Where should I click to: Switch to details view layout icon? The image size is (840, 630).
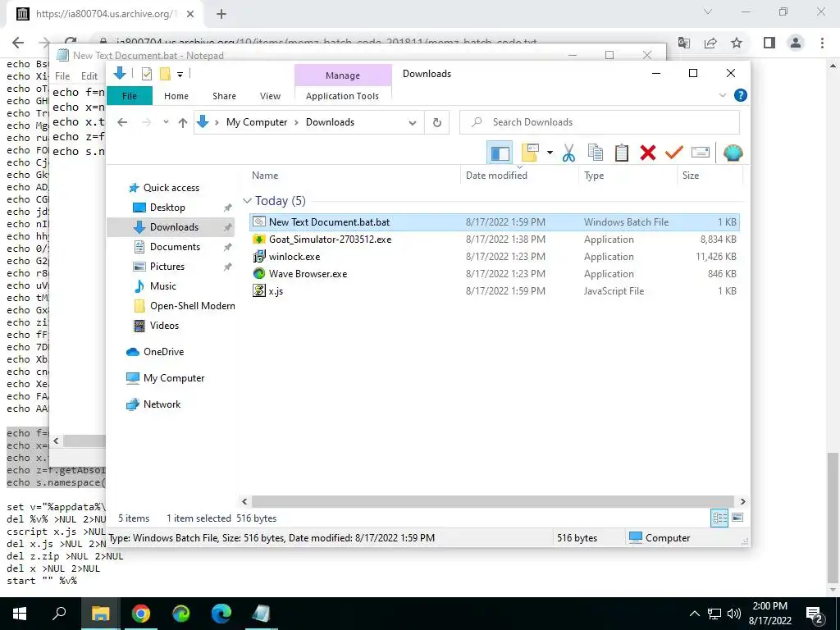[x=719, y=518]
